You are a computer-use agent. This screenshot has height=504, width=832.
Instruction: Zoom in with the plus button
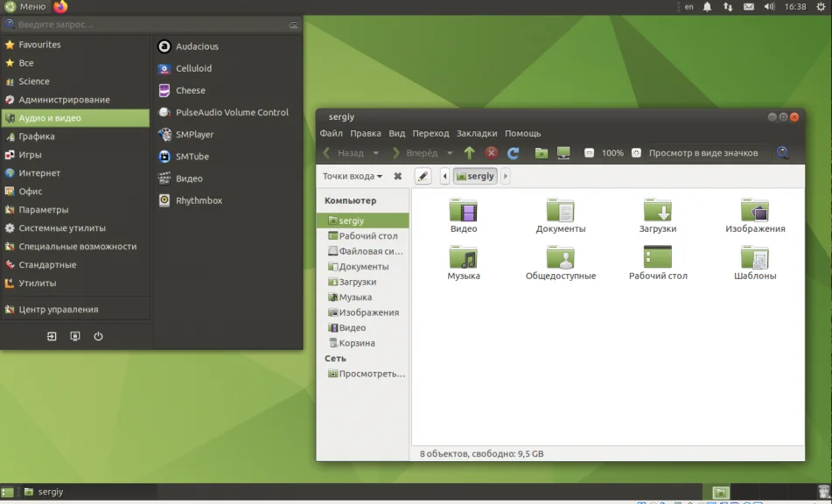(636, 153)
